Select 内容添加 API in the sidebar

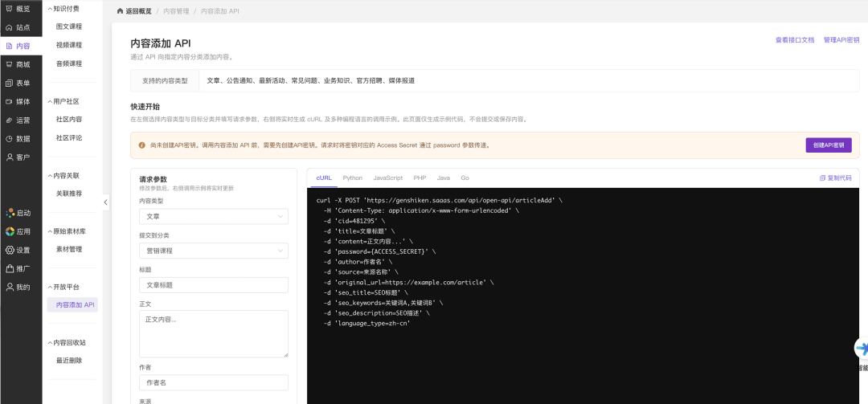point(72,305)
